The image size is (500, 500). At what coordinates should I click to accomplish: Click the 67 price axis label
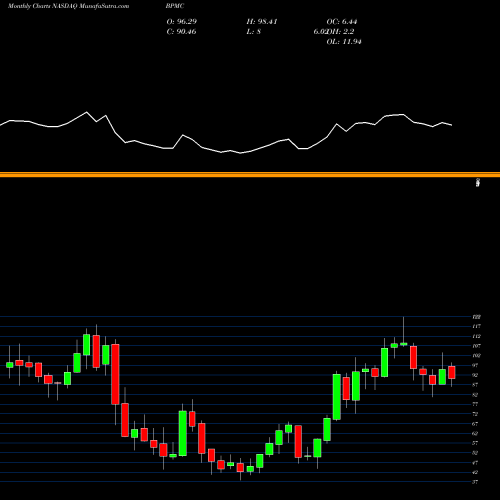tap(475, 424)
